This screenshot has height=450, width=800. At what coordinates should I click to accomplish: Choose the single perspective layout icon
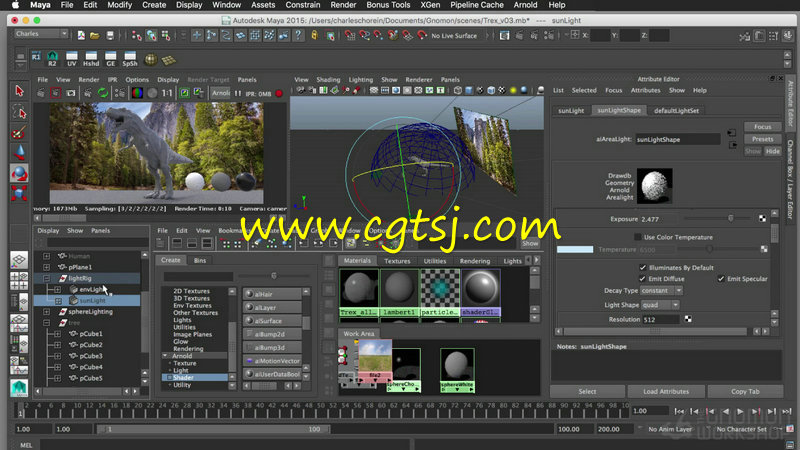click(x=19, y=260)
